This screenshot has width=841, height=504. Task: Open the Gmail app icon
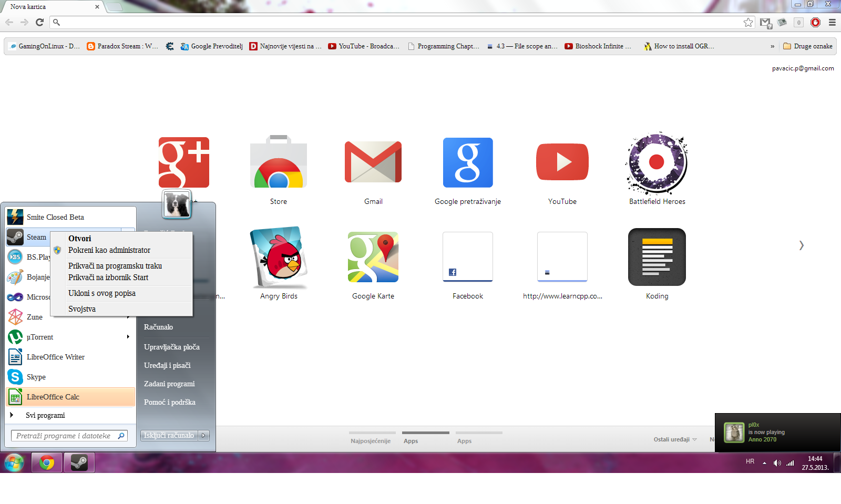(373, 162)
